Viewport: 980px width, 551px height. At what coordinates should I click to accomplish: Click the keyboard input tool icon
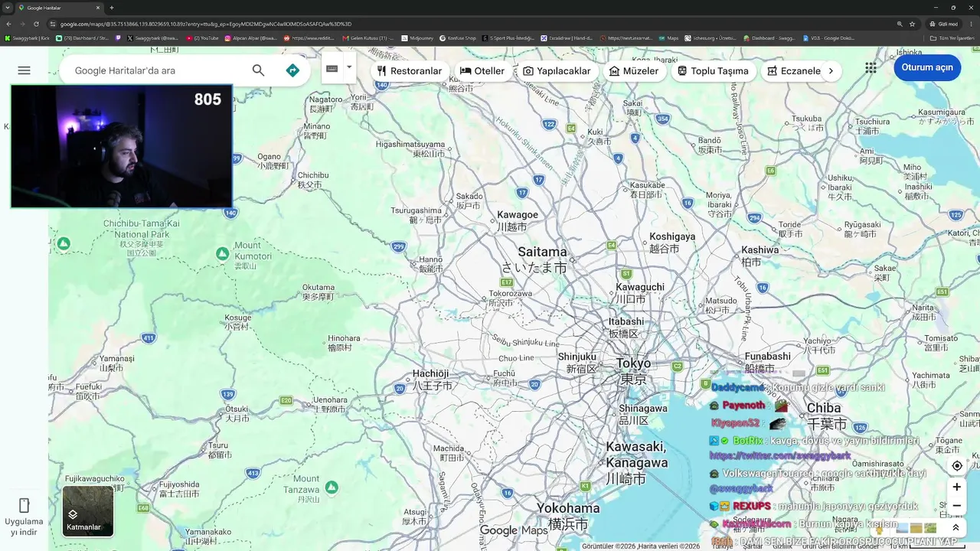pyautogui.click(x=332, y=68)
